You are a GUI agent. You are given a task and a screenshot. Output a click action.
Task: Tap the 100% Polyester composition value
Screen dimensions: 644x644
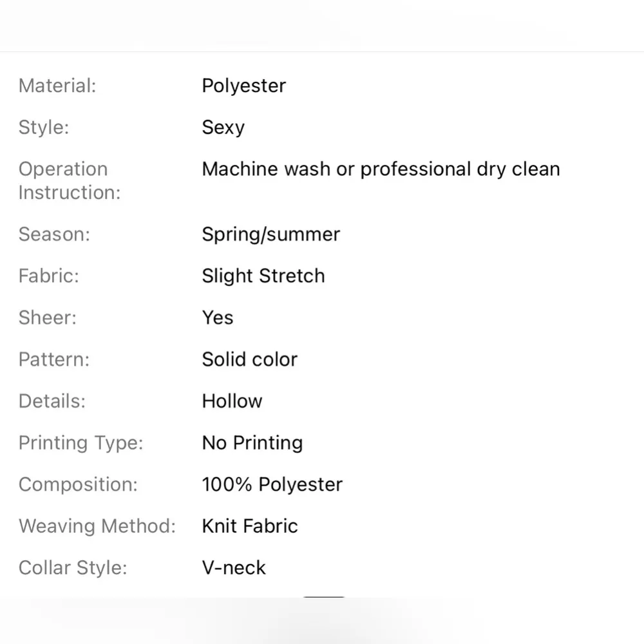pyautogui.click(x=272, y=485)
